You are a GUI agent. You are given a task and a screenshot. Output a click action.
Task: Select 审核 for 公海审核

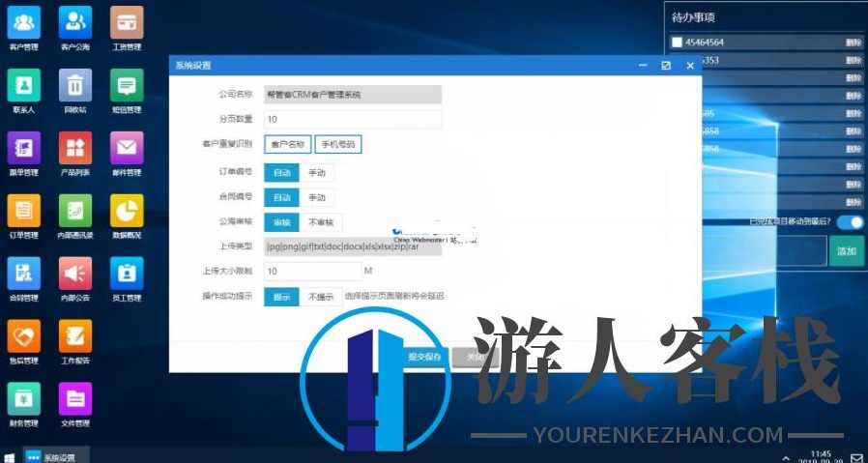click(x=282, y=222)
